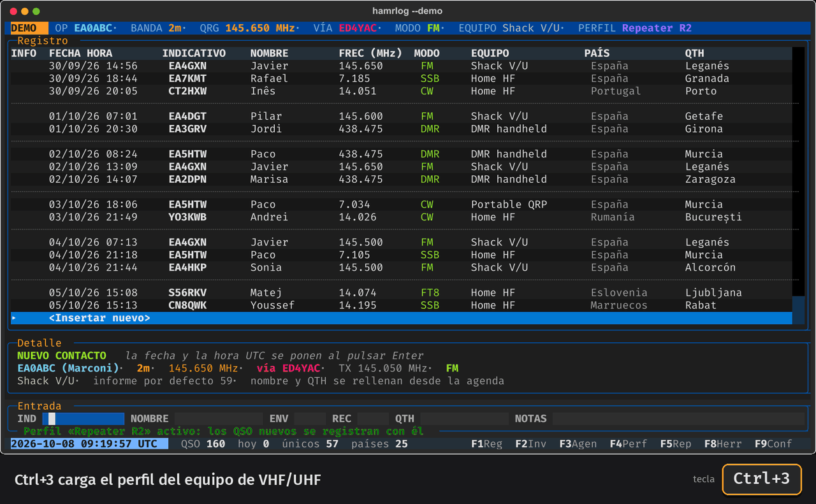Click the países 25 counter
The width and height of the screenshot is (816, 504).
tap(379, 443)
